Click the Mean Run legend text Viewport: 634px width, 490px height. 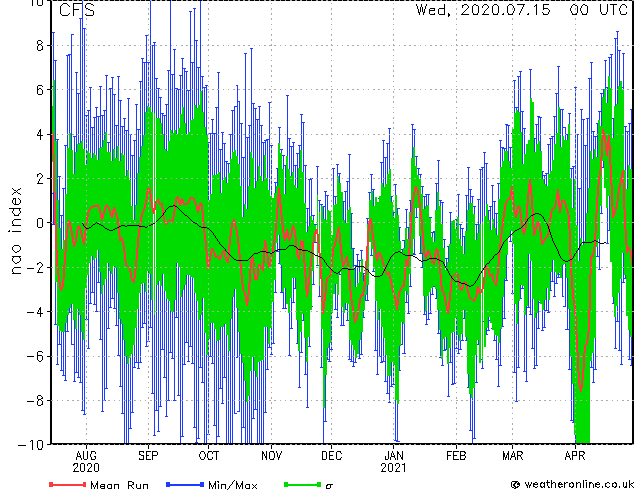tap(119, 485)
